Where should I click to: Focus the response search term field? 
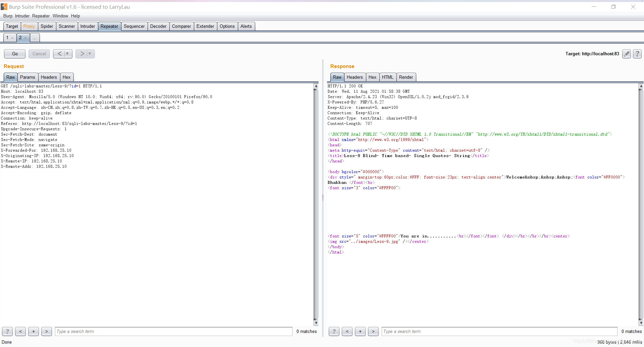(x=499, y=331)
